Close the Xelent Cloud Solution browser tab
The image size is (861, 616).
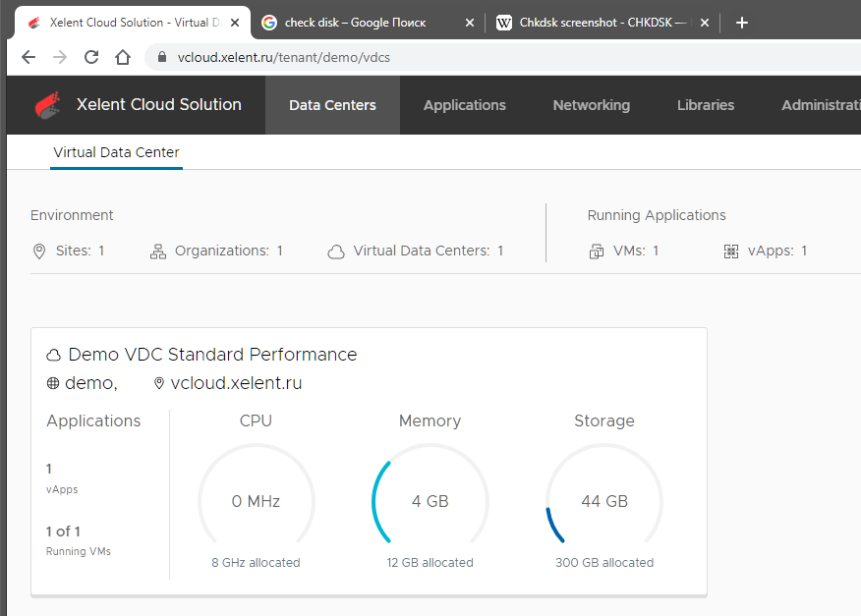click(x=235, y=23)
